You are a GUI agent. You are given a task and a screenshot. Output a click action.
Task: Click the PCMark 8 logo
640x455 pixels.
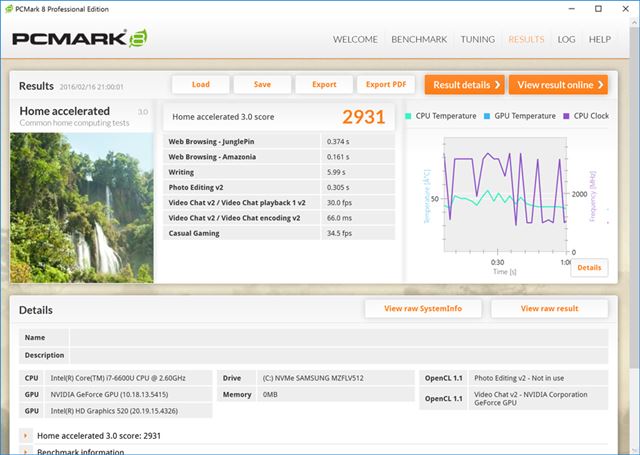80,39
